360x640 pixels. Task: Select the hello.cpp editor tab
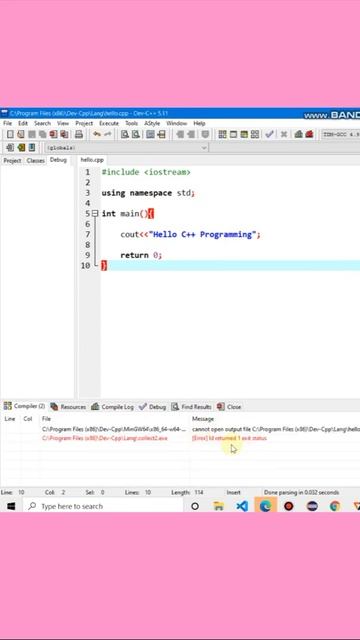(x=92, y=160)
